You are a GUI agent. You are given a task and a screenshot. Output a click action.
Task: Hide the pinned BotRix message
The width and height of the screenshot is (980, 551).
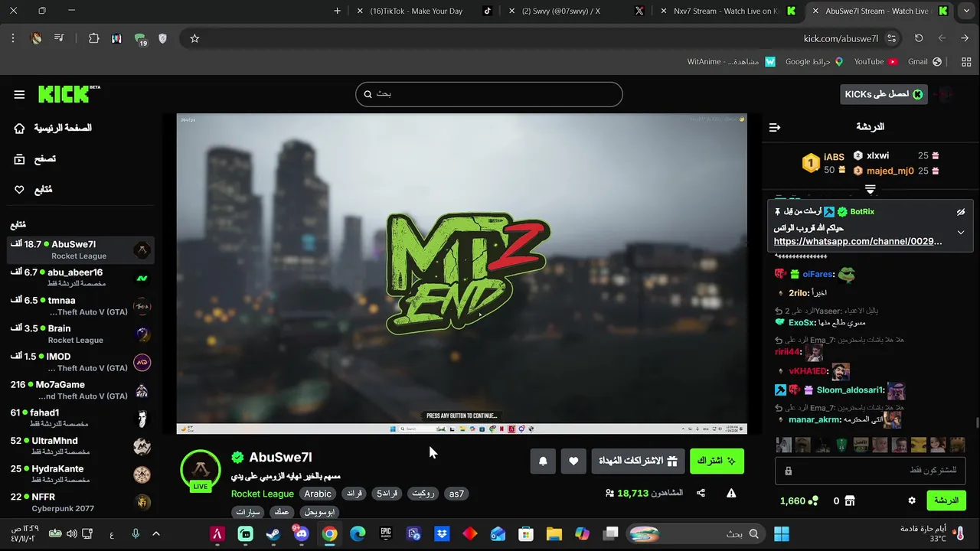961,212
